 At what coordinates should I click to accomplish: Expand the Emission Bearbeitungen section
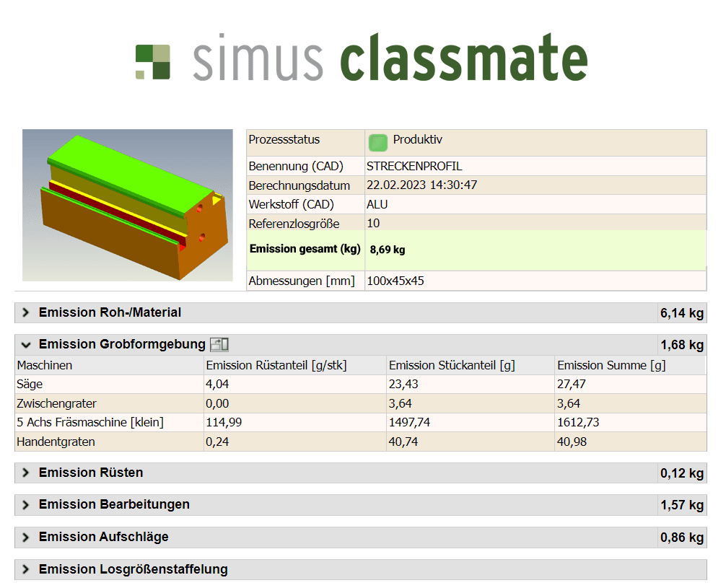click(26, 504)
